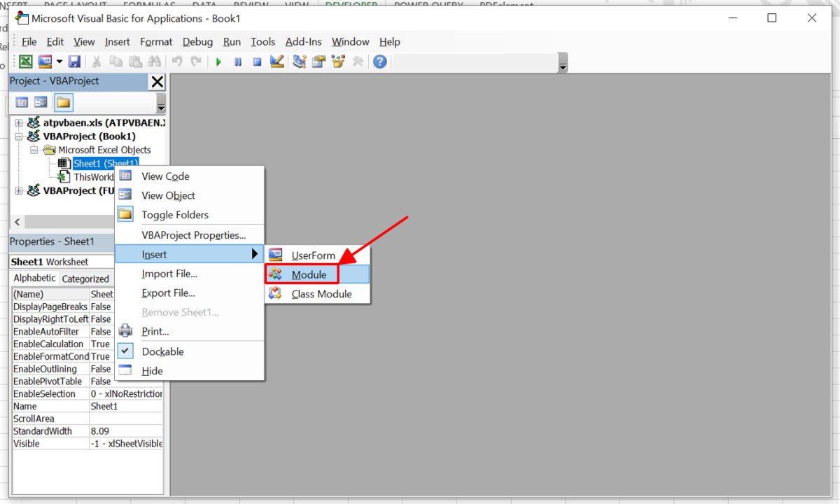
Task: Click the Toolbox wrench icon
Action: coord(358,62)
